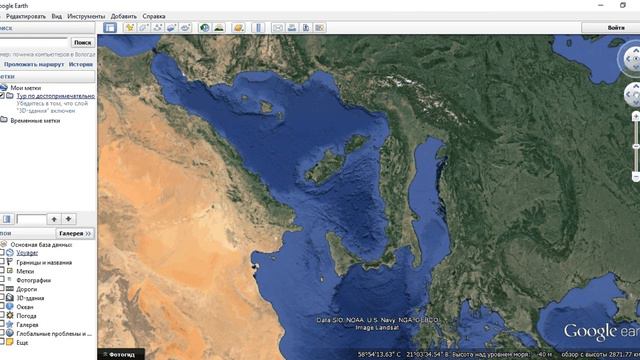This screenshot has height=360, width=640.
Task: Click the places panel view icon
Action: pos(7,219)
